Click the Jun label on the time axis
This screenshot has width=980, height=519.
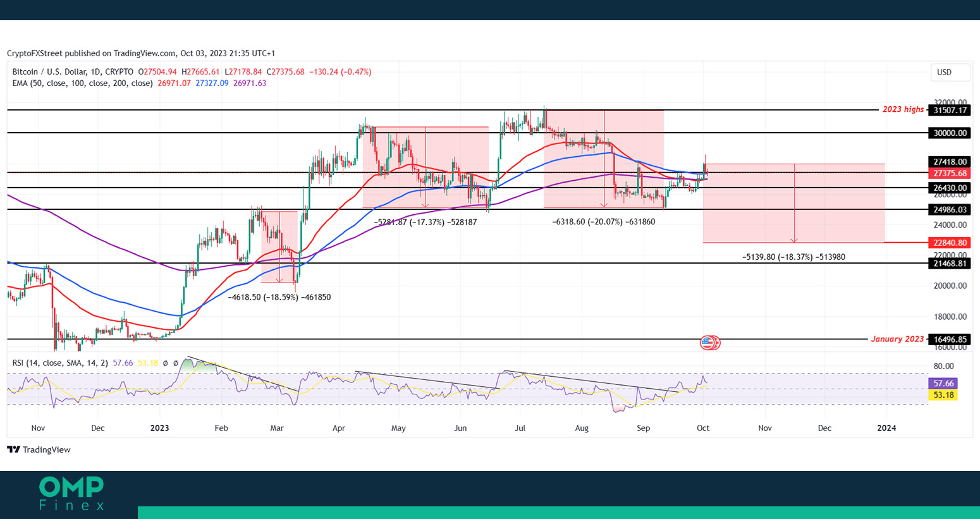460,428
